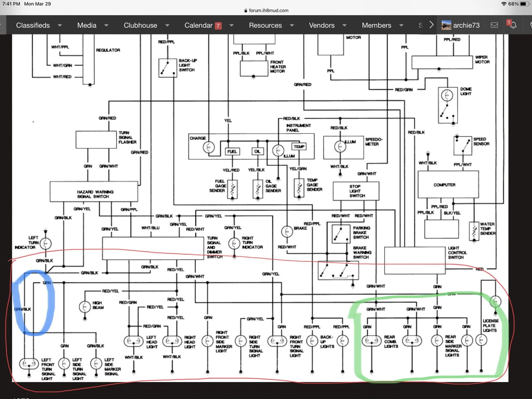Expand the Vendors dropdown arrow
Viewport: 532px width, 399px height.
point(344,25)
